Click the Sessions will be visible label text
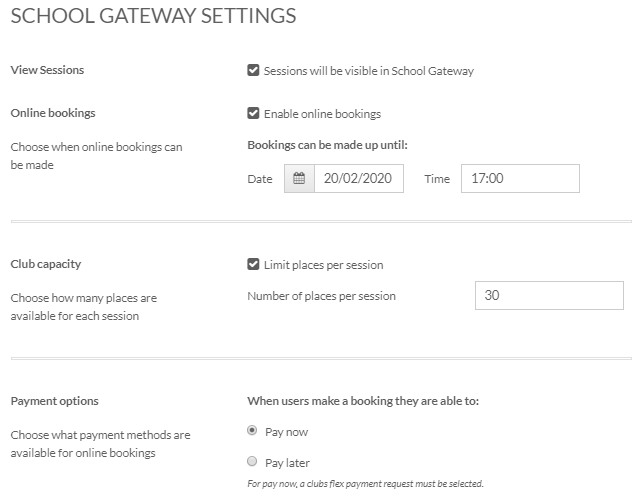 click(x=369, y=71)
